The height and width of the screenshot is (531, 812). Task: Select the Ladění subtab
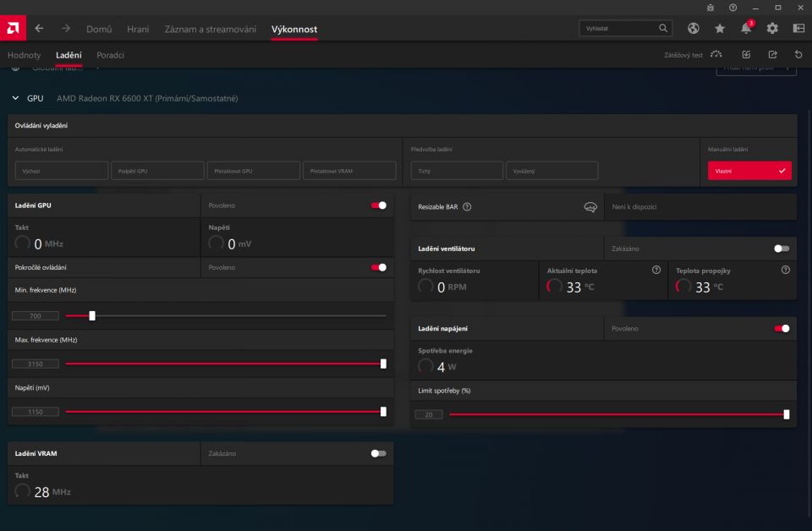coord(69,55)
